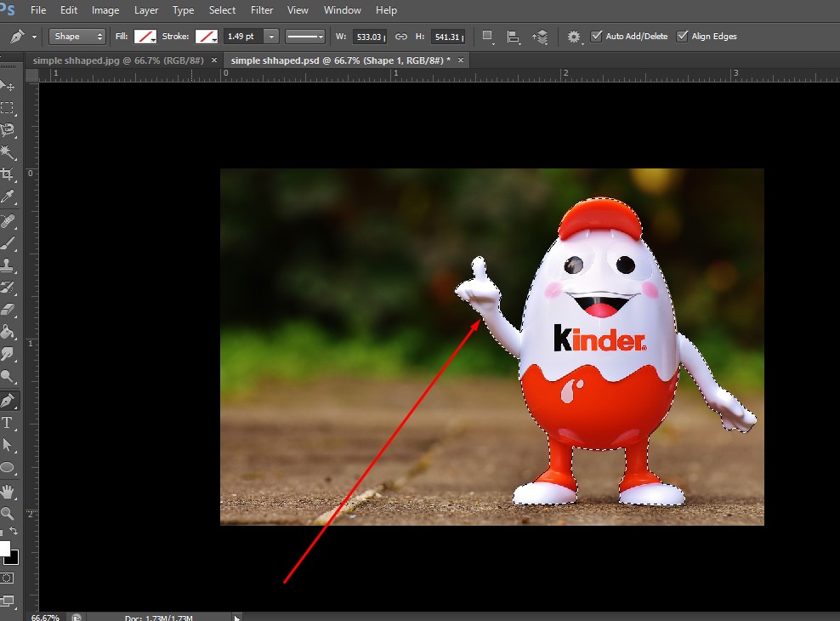The height and width of the screenshot is (621, 840).
Task: Open the Shape mode dropdown
Action: coord(77,37)
